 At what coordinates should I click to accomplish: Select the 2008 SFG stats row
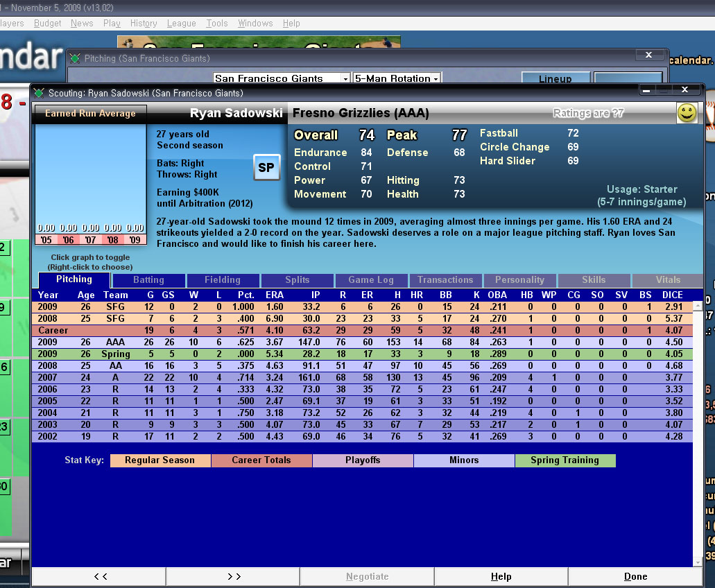[x=362, y=318]
